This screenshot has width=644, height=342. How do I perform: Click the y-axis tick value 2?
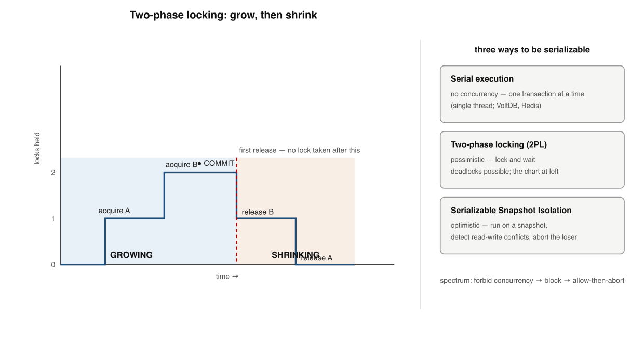[53, 173]
